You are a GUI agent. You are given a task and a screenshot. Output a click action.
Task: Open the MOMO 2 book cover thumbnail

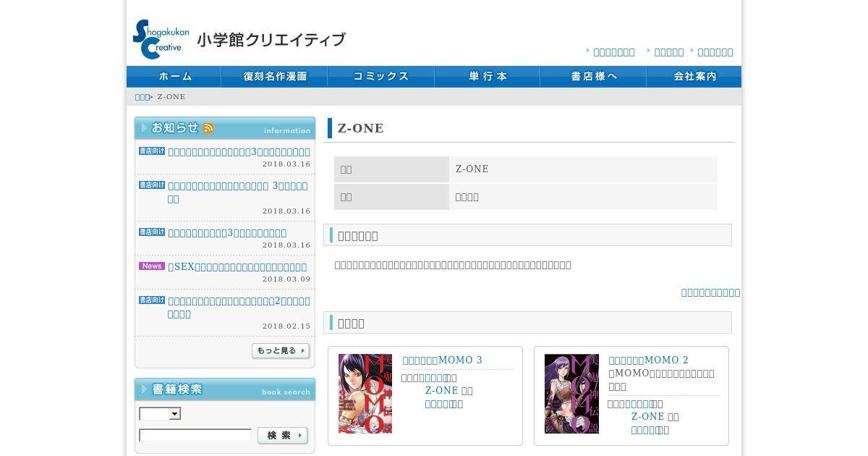[571, 394]
